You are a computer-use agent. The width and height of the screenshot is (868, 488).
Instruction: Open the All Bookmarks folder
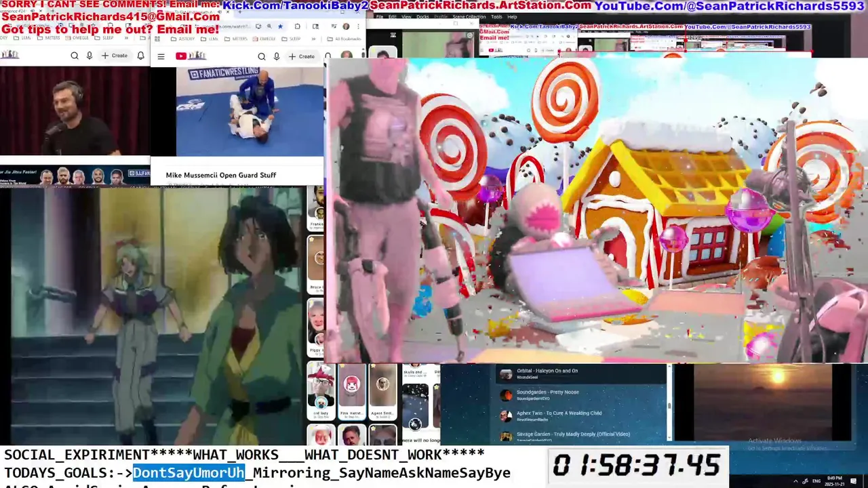pyautogui.click(x=344, y=39)
